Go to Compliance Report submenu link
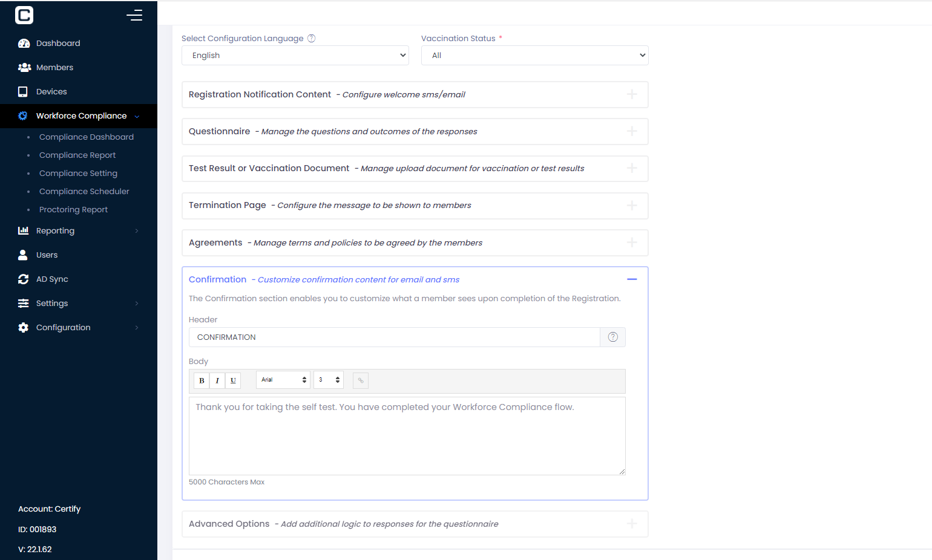This screenshot has width=932, height=560. (x=77, y=155)
